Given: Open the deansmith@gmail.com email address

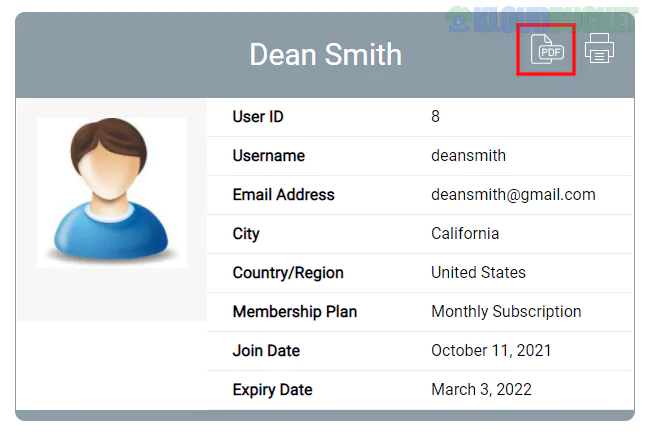Looking at the screenshot, I should [x=513, y=195].
